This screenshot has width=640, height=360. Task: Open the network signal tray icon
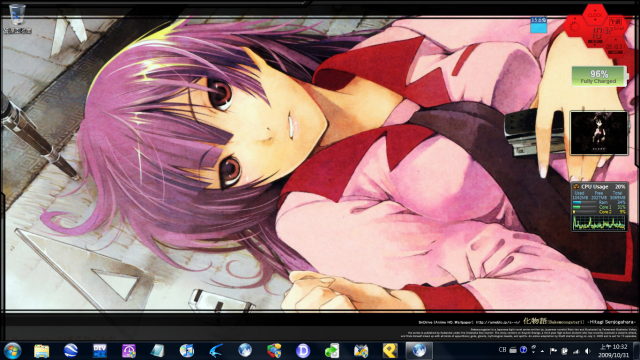tap(576, 351)
